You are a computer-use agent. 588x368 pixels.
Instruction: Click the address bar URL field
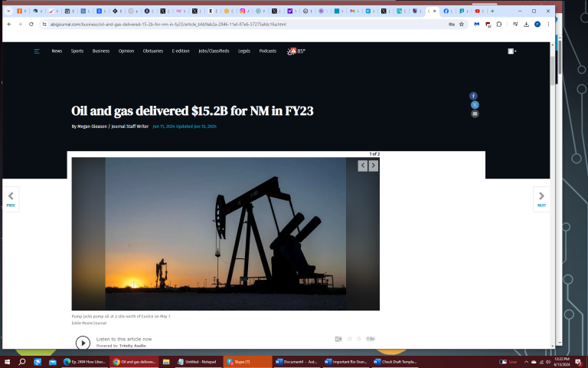[230, 24]
